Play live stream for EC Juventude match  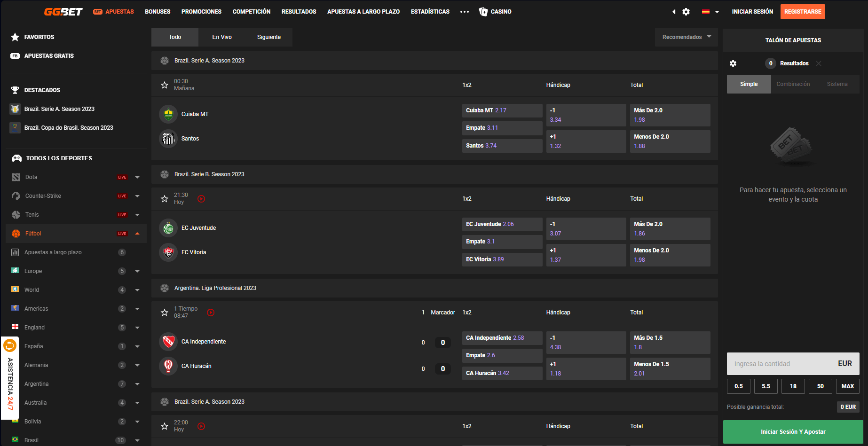(x=201, y=199)
